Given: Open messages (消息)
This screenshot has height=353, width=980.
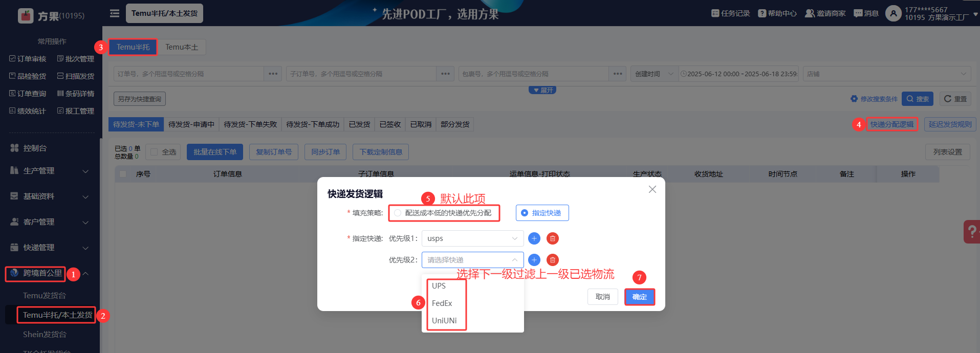Looking at the screenshot, I should pyautogui.click(x=866, y=13).
